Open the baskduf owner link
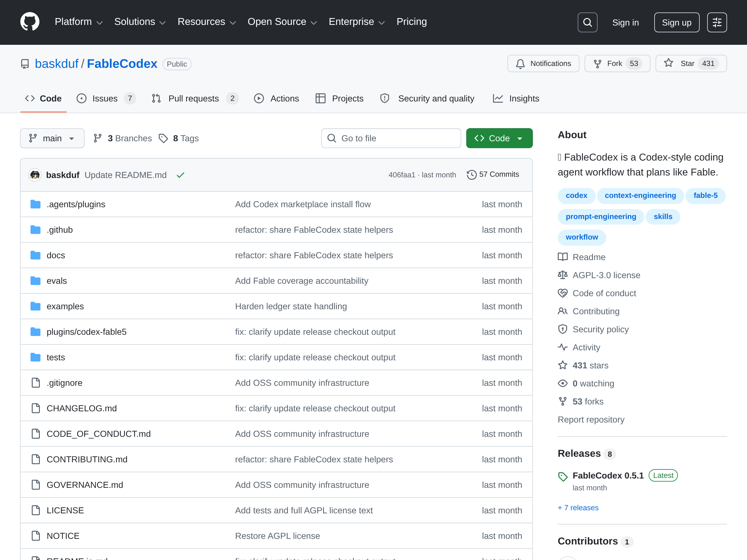The image size is (747, 560). (56, 63)
